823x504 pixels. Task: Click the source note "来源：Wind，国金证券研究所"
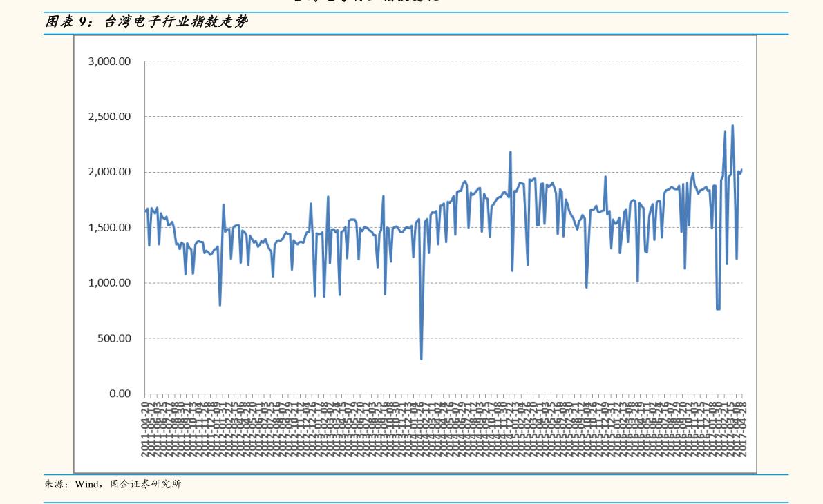[x=113, y=484]
